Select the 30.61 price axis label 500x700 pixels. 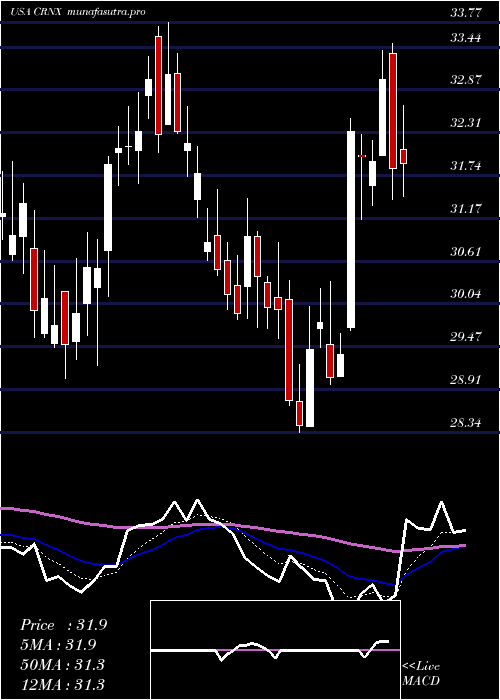coord(466,252)
